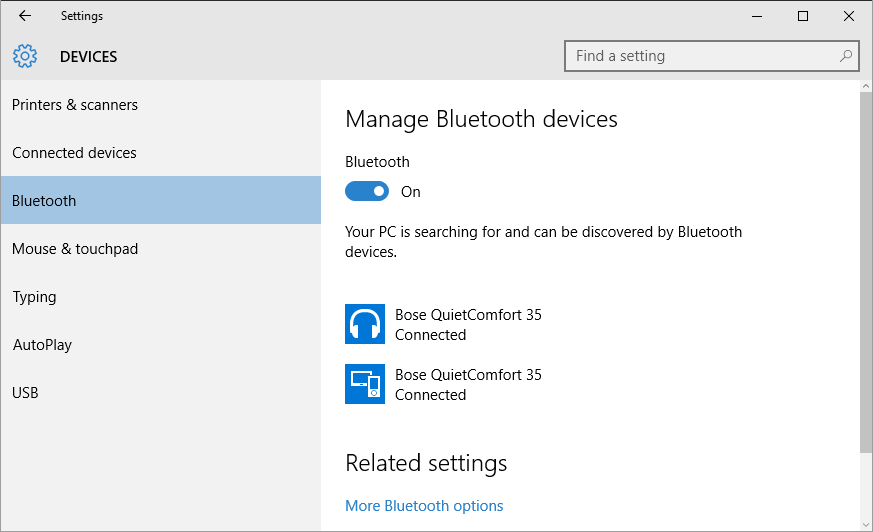
Task: Turn off the Bluetooth toggle
Action: [367, 191]
